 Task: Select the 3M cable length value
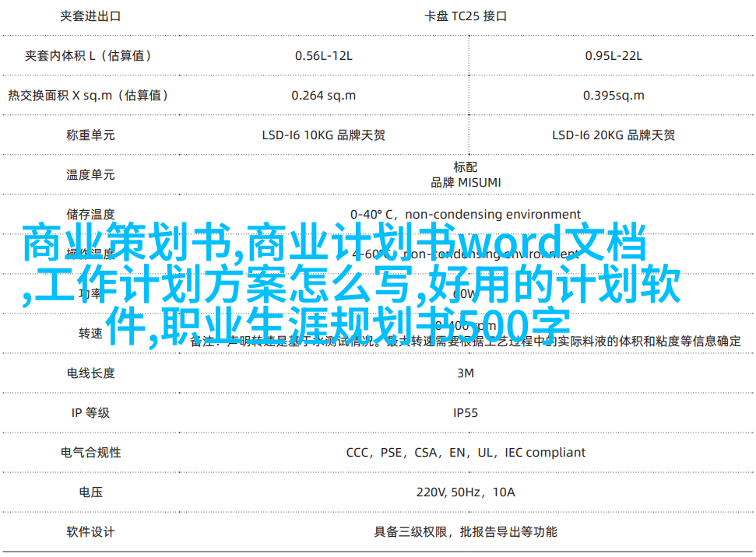[466, 373]
